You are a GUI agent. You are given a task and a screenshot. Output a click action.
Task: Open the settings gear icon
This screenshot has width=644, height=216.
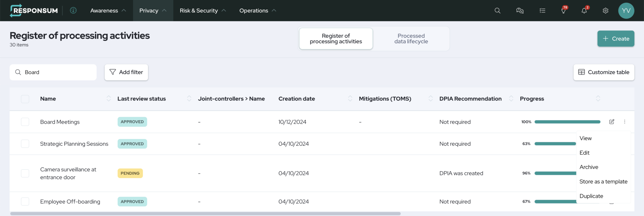605,11
